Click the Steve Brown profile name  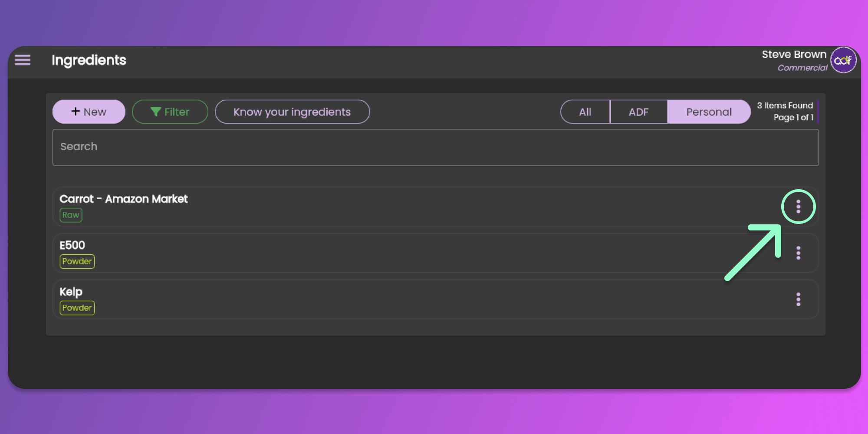click(x=794, y=55)
